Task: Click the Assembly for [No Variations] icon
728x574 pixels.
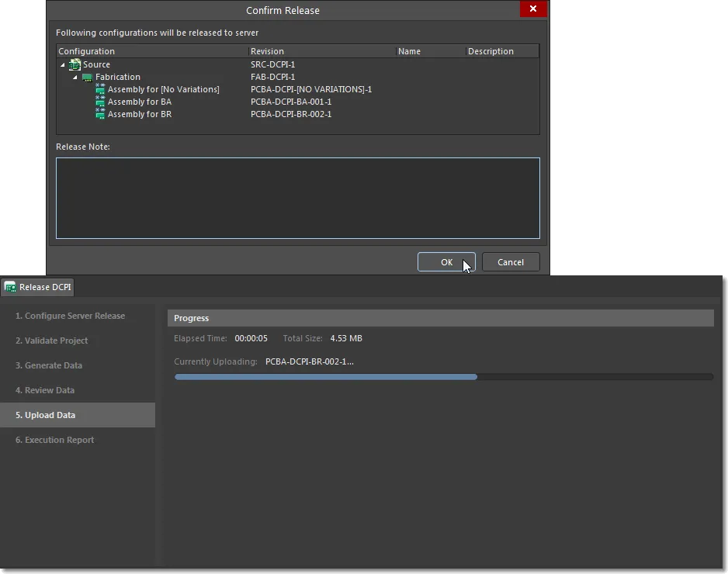Action: [x=100, y=89]
